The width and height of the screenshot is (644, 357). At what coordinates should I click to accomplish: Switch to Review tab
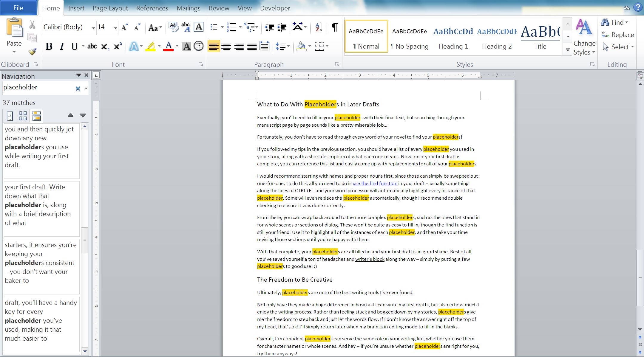pos(219,8)
